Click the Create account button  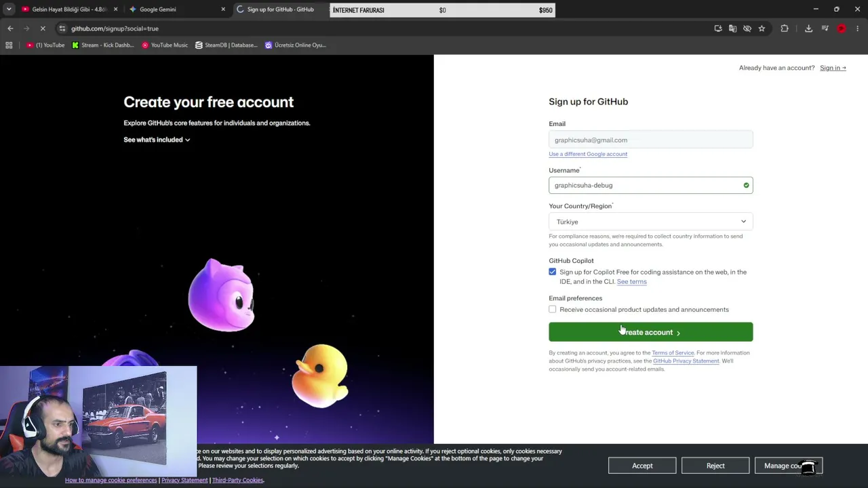(650, 332)
